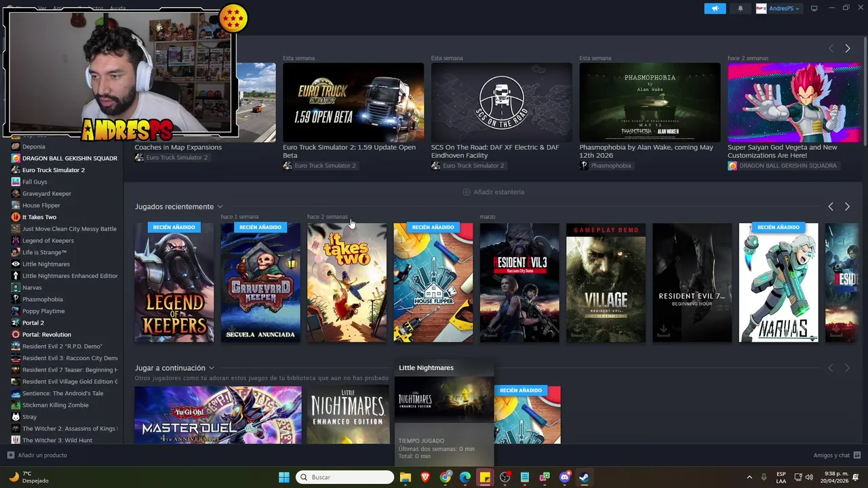Open Graveyard Keeper cover in recents
The image size is (868, 488).
260,283
